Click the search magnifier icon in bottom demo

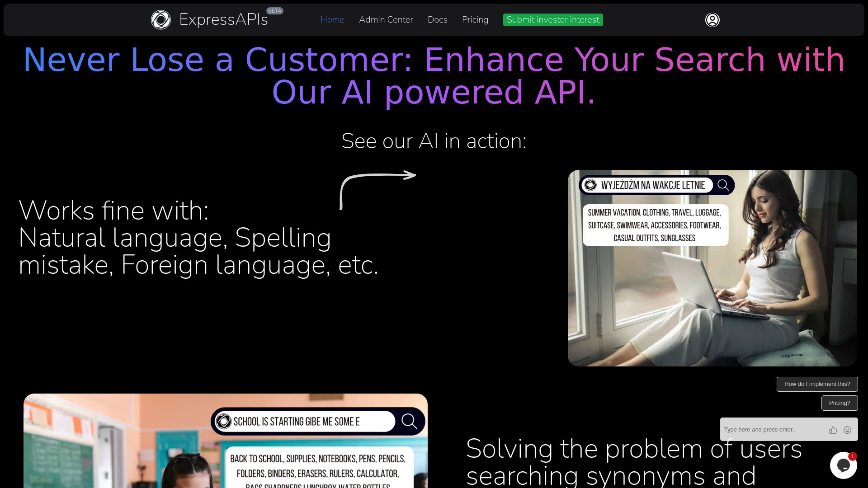(x=410, y=421)
